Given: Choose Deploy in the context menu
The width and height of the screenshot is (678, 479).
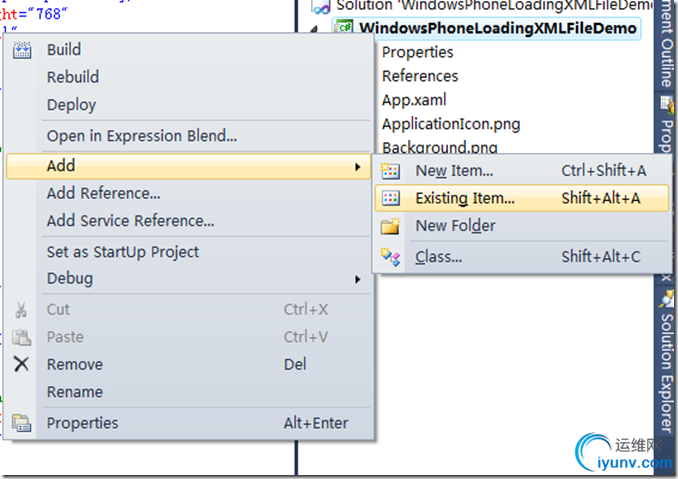Looking at the screenshot, I should (x=71, y=105).
